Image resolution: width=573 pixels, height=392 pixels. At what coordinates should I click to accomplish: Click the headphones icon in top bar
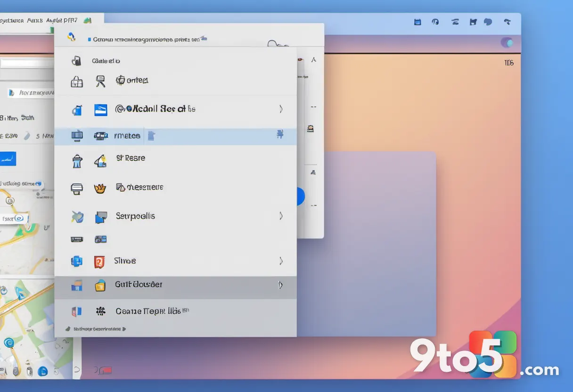435,22
